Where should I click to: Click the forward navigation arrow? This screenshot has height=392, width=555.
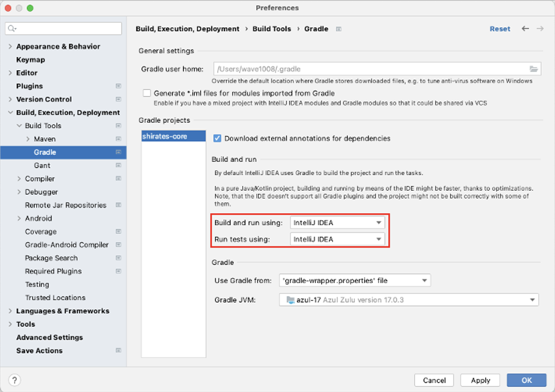point(540,29)
